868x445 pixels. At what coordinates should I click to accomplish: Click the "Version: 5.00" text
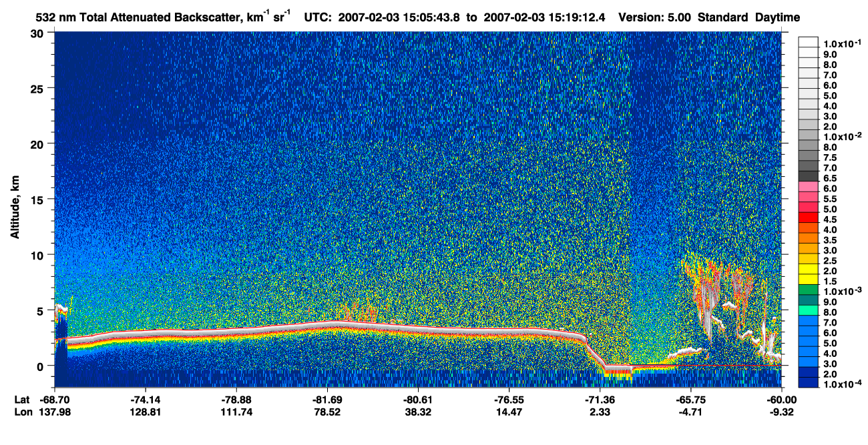[x=655, y=17]
